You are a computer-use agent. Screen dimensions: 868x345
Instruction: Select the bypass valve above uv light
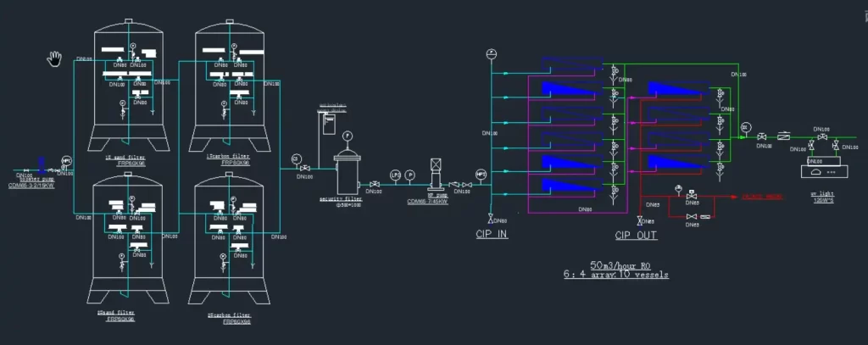point(822,136)
